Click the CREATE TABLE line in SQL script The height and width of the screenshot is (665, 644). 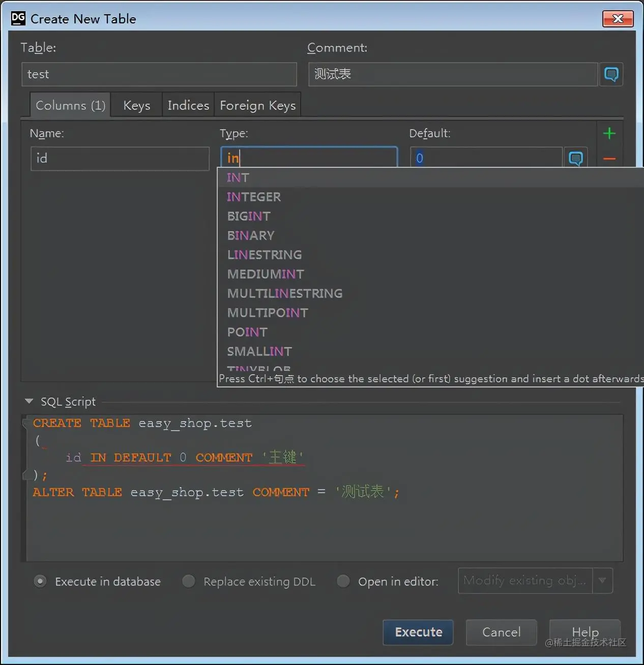point(142,423)
